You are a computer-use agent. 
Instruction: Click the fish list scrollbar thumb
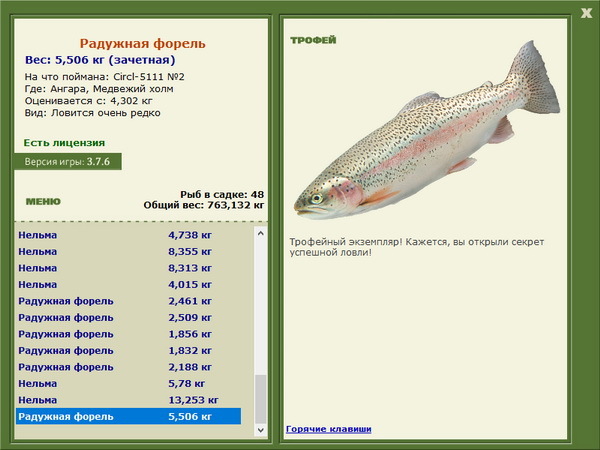click(261, 399)
